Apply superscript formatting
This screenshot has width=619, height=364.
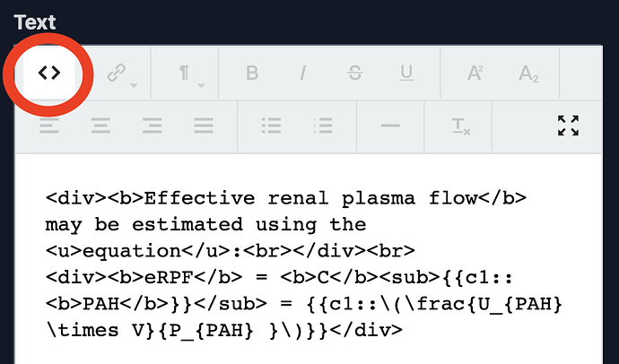point(476,74)
